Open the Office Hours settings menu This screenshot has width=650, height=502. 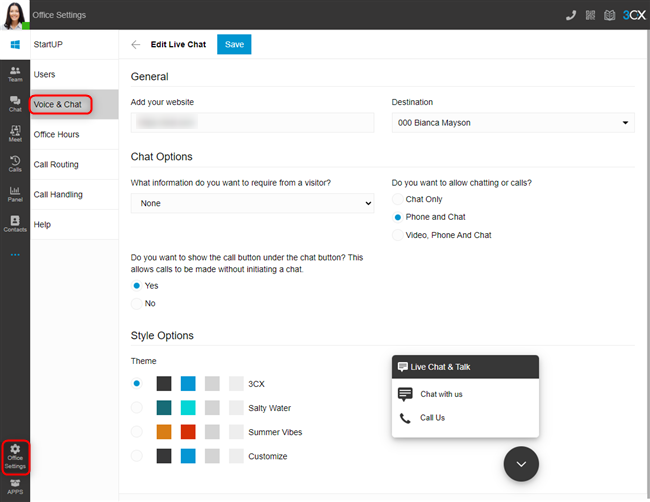57,134
